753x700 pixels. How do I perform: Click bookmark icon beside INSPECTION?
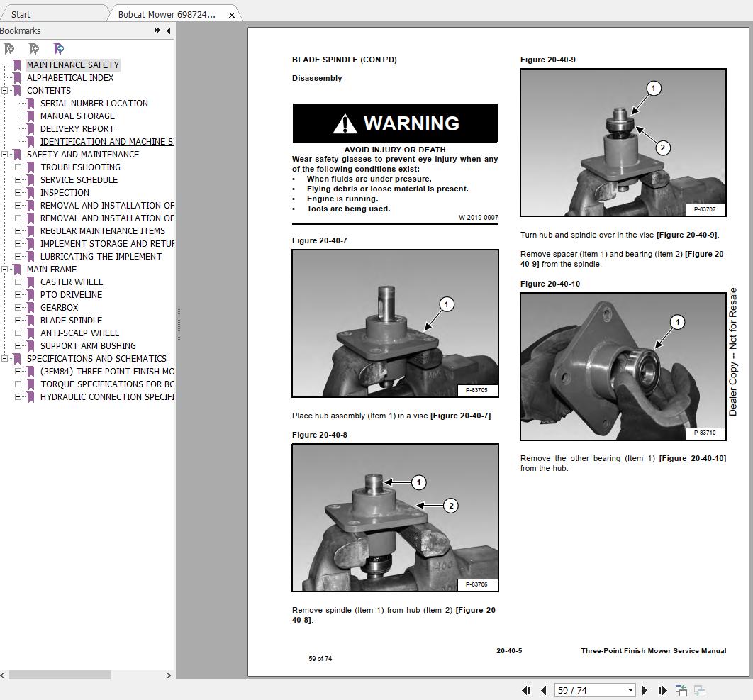[30, 193]
